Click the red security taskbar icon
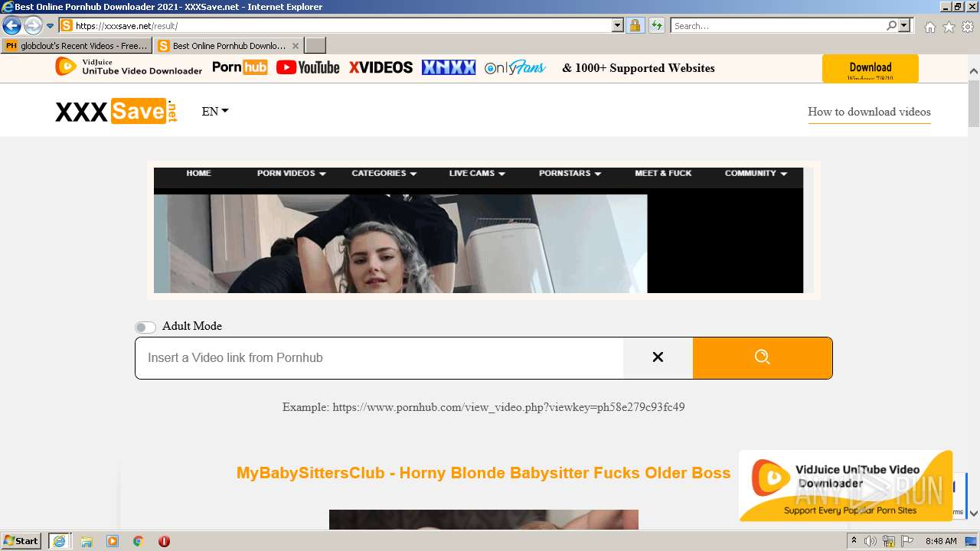Screen dimensions: 980x551 [164, 541]
